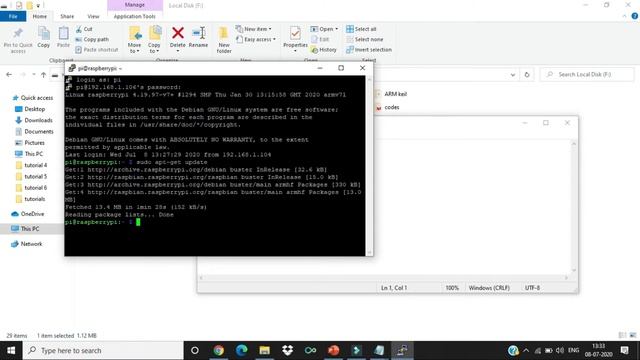Screen dimensions: 640x360
Task: Select OneDrive in navigation pane
Action: 28,214
